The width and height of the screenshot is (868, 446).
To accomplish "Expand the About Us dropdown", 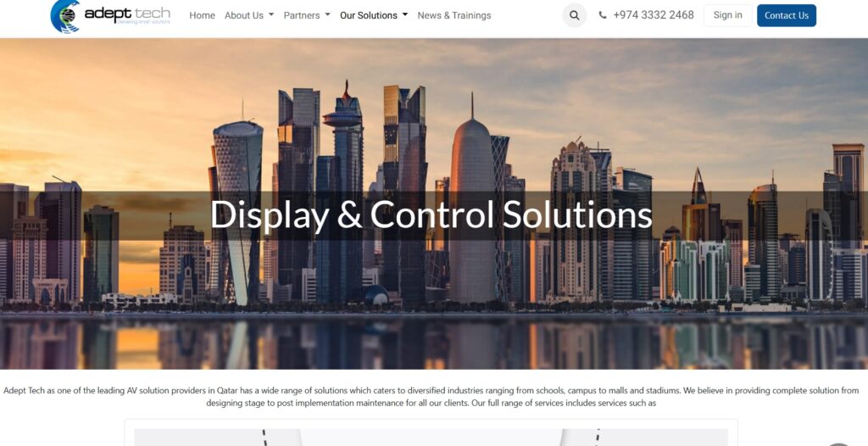I will [249, 15].
